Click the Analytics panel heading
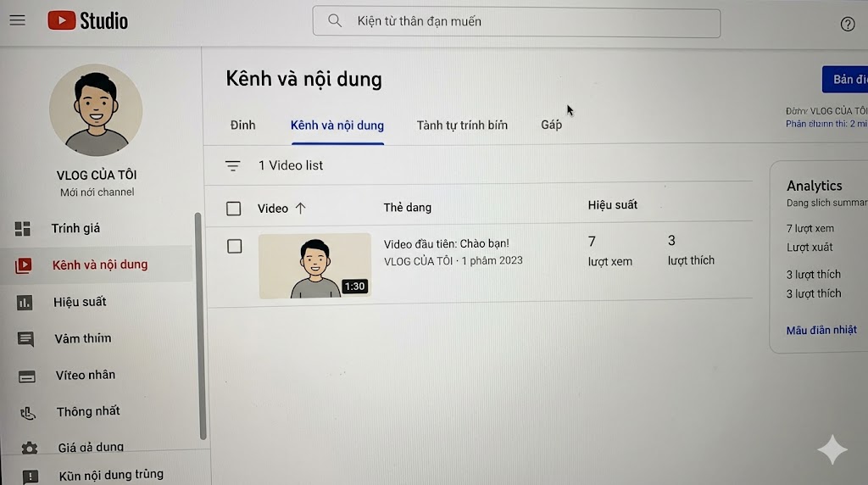 (815, 186)
